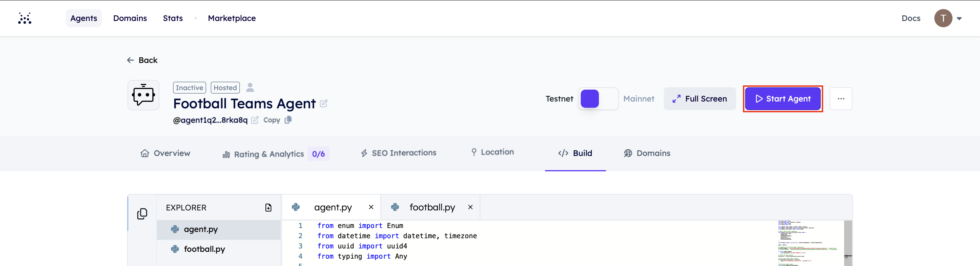Open the Docs link
This screenshot has height=266, width=980.
click(x=911, y=18)
